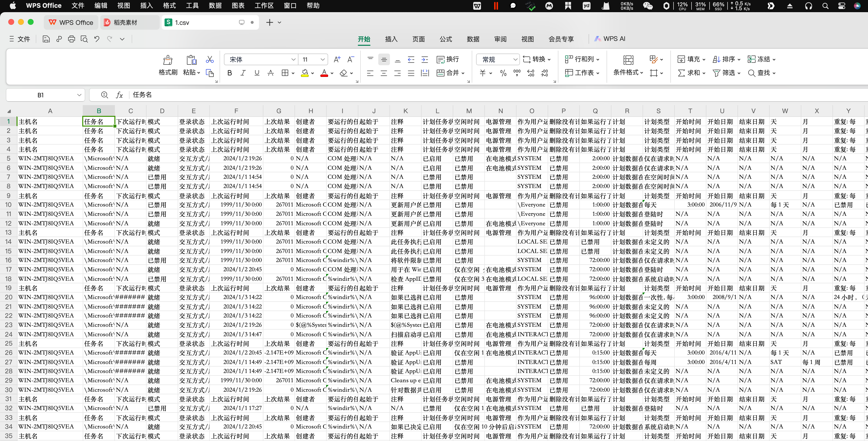
Task: Click the cell name box showing B1
Action: pos(40,95)
